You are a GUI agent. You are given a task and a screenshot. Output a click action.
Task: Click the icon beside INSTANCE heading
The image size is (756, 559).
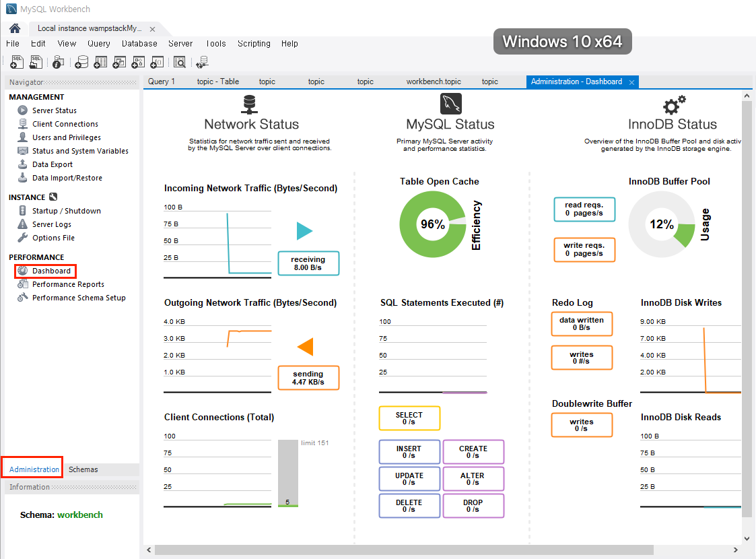pos(53,197)
